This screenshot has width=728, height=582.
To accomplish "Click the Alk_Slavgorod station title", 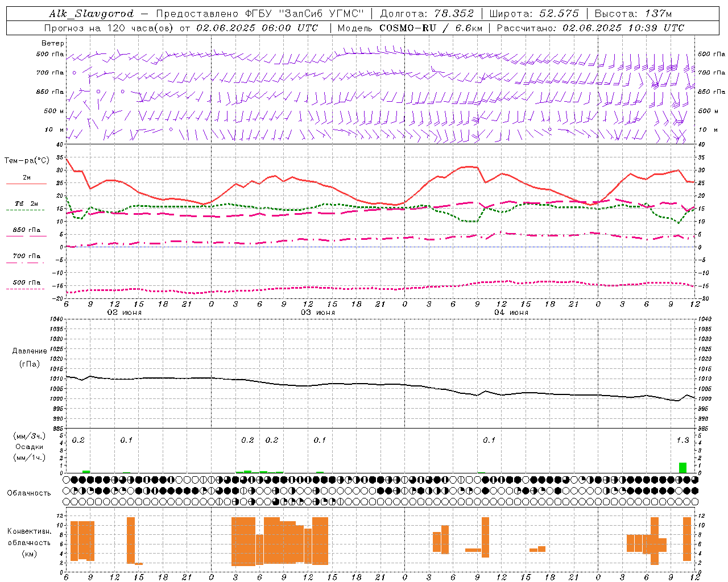I will point(91,14).
